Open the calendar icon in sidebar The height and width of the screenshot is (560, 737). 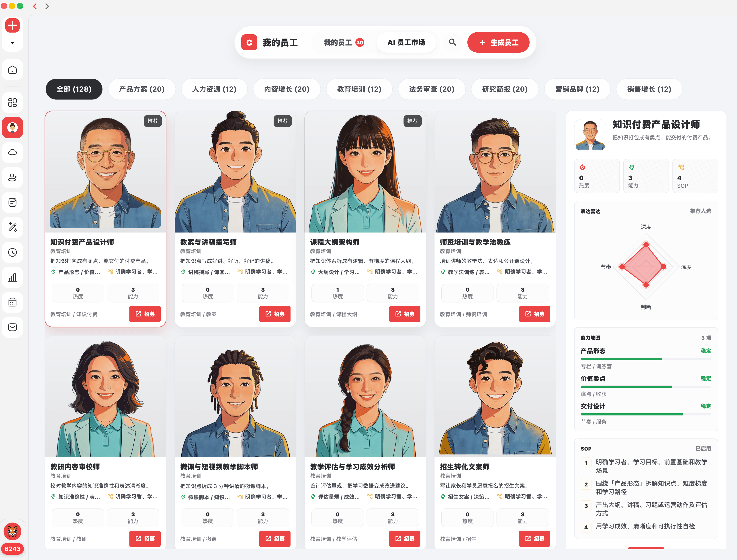(x=12, y=302)
